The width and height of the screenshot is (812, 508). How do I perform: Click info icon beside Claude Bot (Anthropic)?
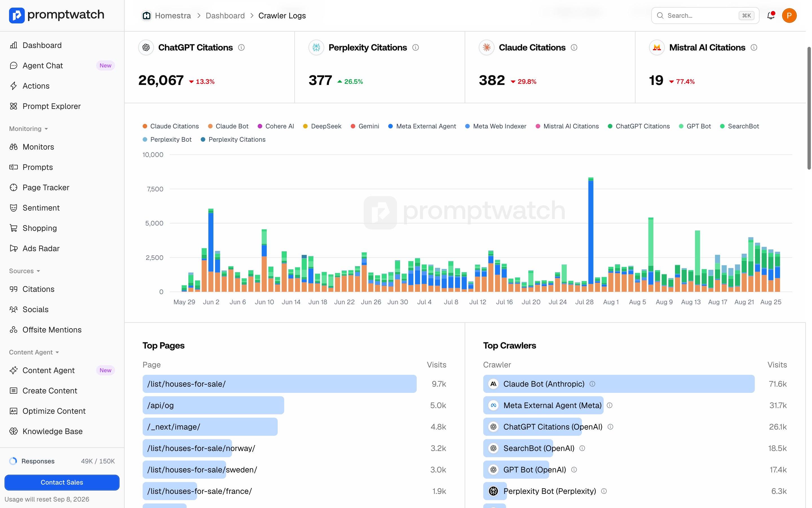(592, 384)
